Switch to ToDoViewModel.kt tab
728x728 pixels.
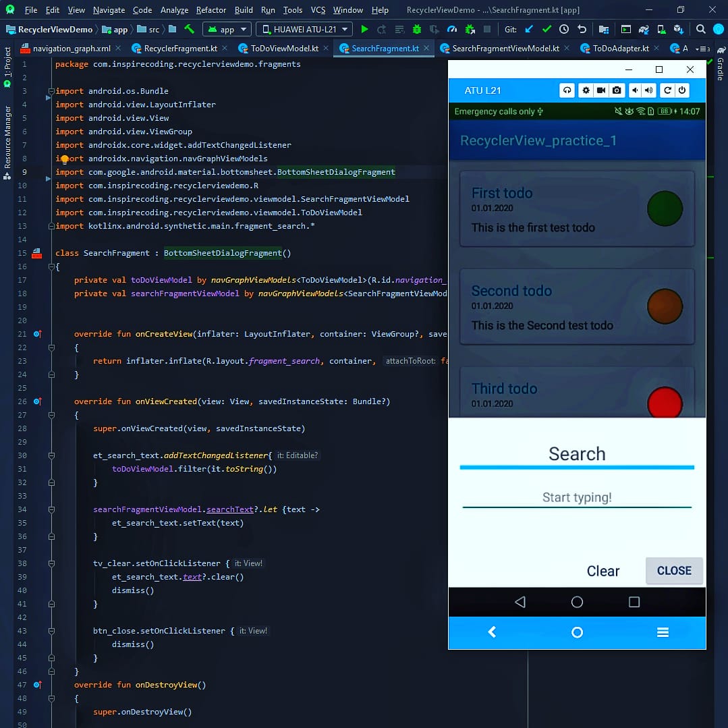coord(284,49)
